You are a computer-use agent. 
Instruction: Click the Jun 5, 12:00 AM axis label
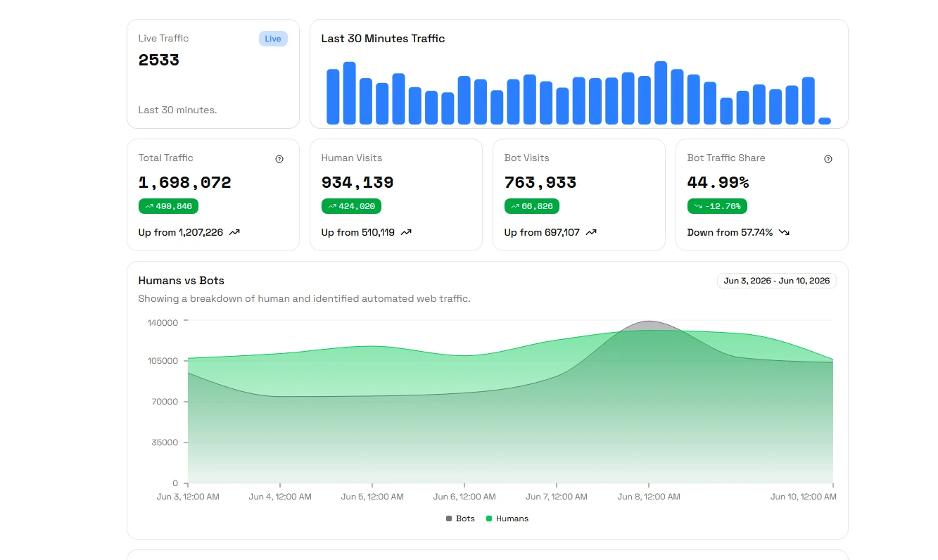coord(372,497)
